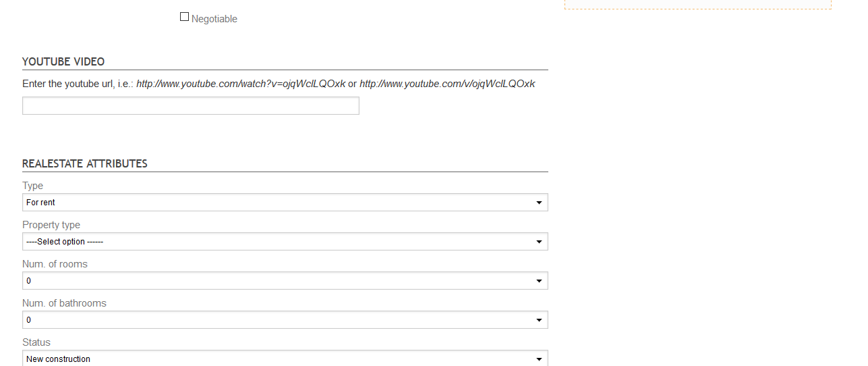This screenshot has height=366, width=868.
Task: Click the example youtube.com/v/ URL text
Action: (447, 84)
